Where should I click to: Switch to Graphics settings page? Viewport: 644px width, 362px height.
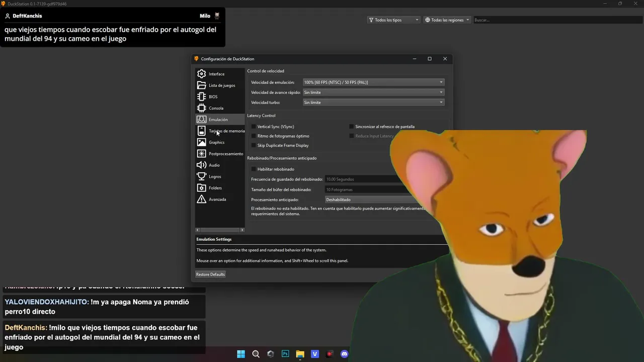click(x=220, y=142)
